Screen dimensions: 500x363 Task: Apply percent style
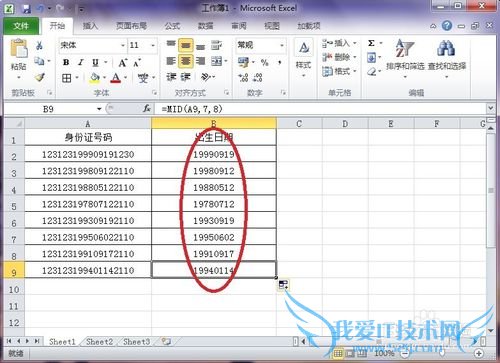264,62
